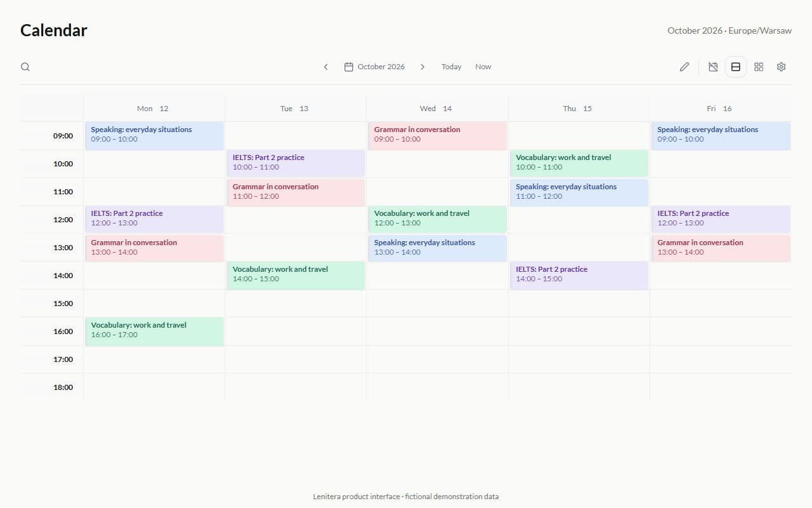
Task: Open Thursday's IELTS: Part 2 practice event
Action: (579, 275)
